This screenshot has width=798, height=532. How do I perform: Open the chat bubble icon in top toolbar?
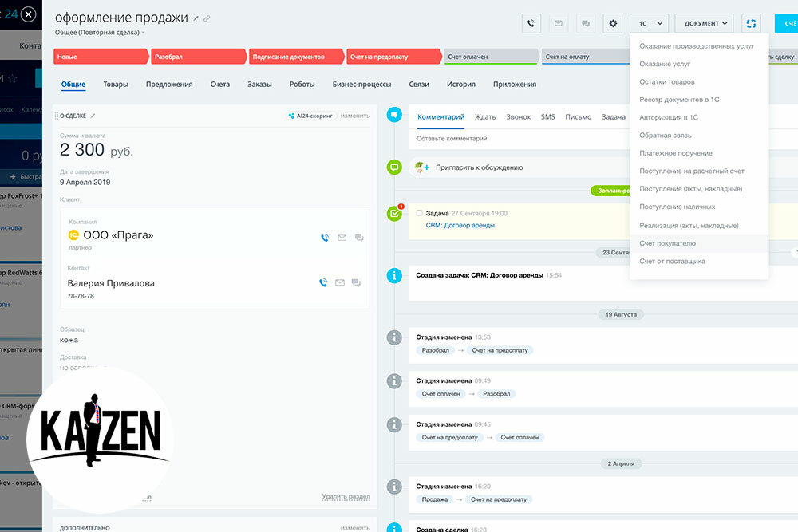click(x=586, y=23)
